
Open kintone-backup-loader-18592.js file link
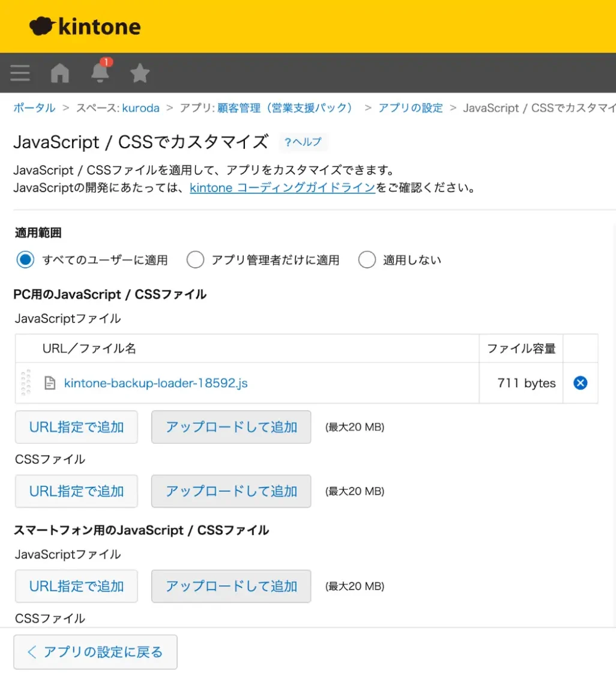[x=156, y=383]
